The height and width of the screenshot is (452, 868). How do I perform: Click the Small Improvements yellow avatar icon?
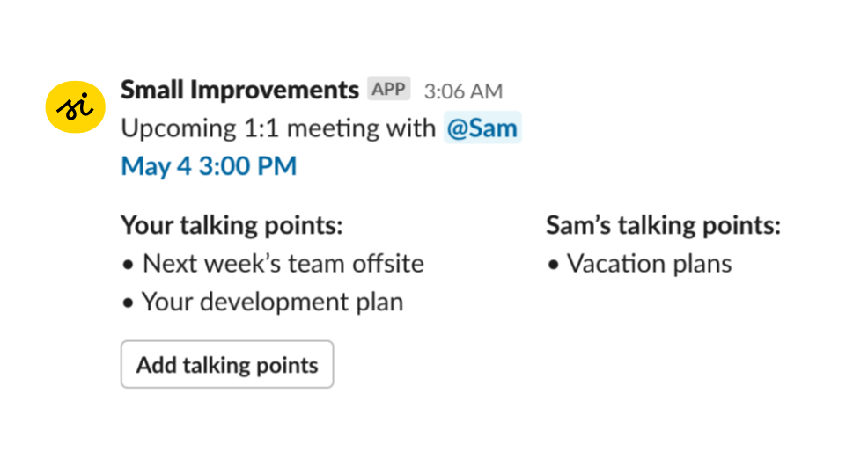tap(75, 106)
